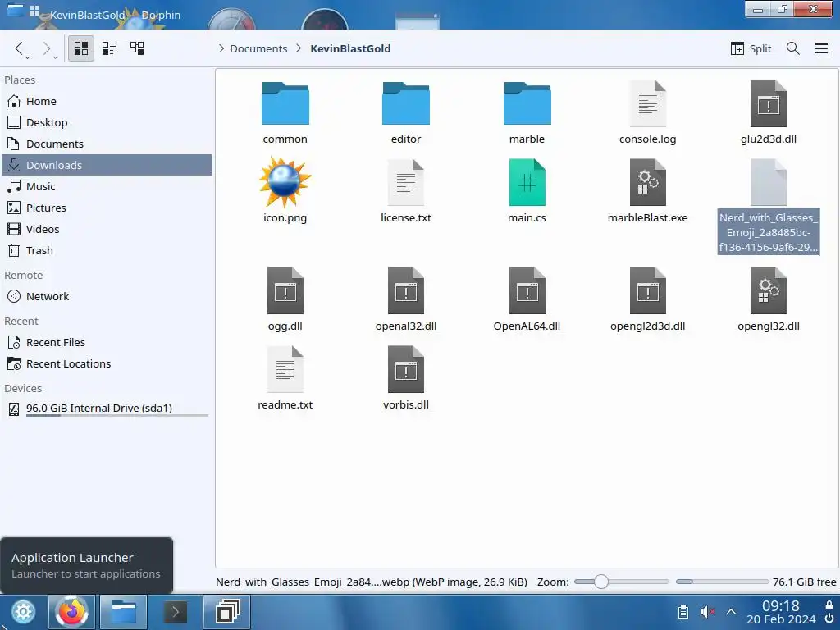Select the license.txt file
The width and height of the screenshot is (840, 630).
coord(406,190)
